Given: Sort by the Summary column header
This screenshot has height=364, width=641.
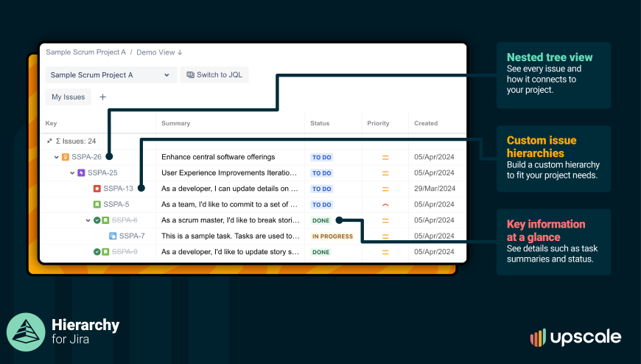Looking at the screenshot, I should 176,123.
